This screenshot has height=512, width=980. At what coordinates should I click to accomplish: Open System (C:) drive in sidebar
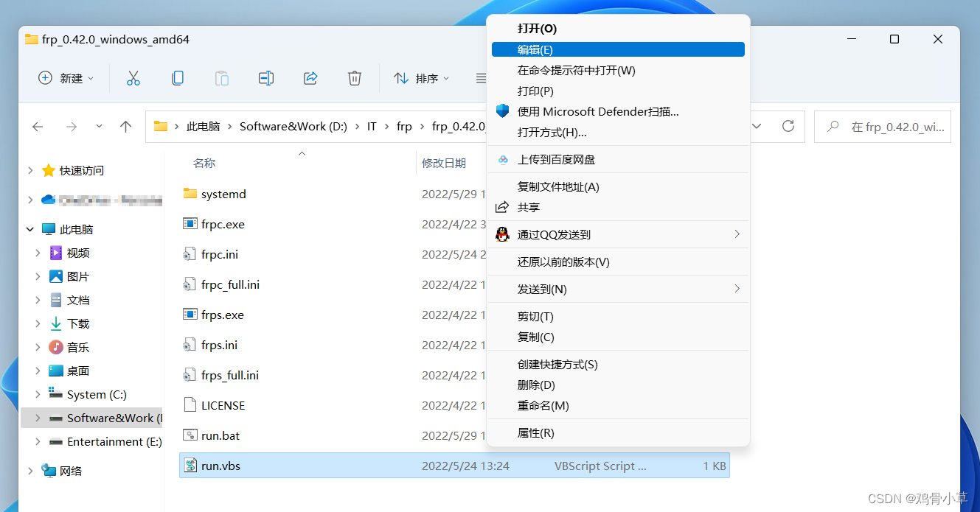(97, 394)
